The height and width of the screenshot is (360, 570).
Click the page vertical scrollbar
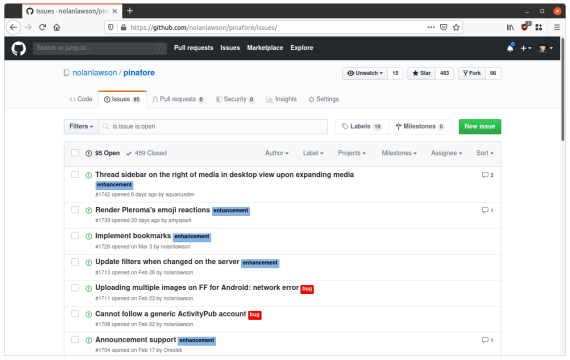563,89
